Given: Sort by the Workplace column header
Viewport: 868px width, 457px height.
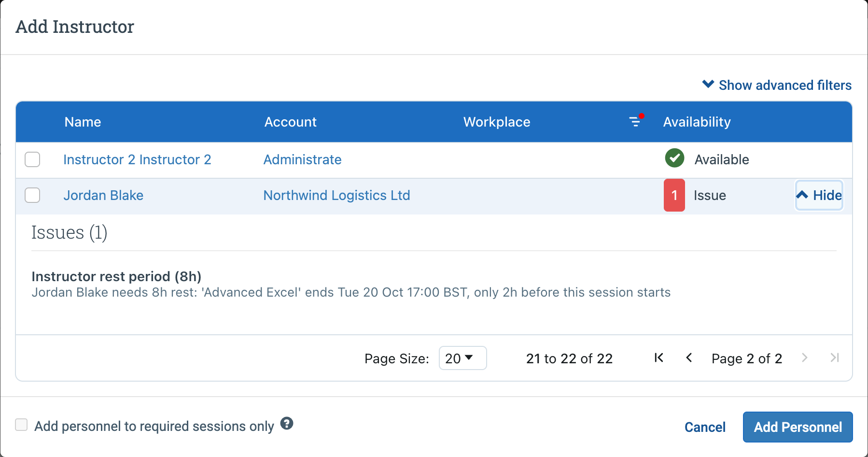Looking at the screenshot, I should (497, 122).
